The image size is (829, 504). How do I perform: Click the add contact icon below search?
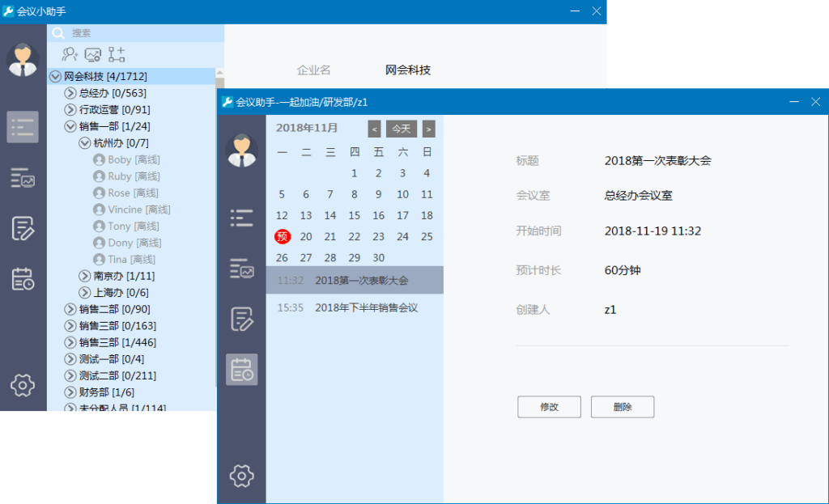pos(70,55)
